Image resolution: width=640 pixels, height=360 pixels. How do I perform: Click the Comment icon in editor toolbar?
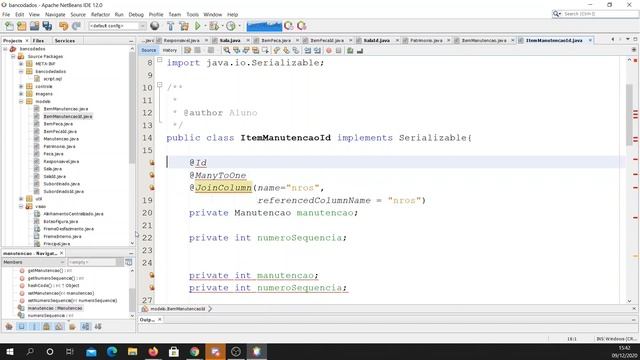[350, 51]
